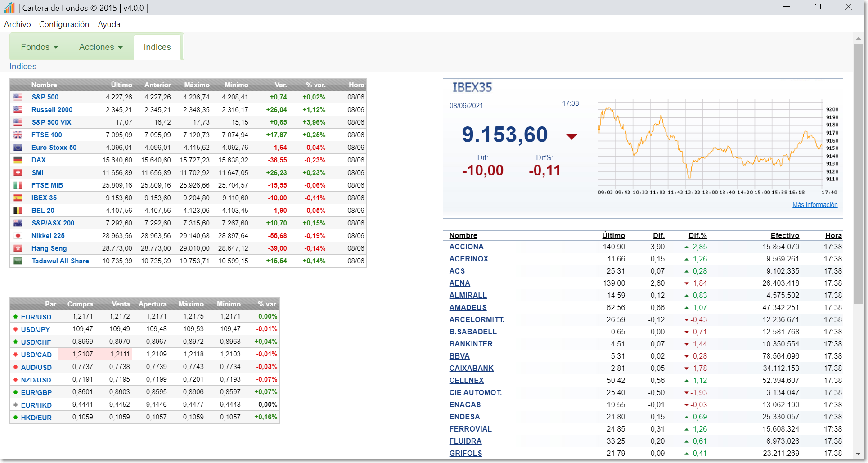Click the S&P 500 US flag icon
Screen dimensions: 868x463
[18, 97]
